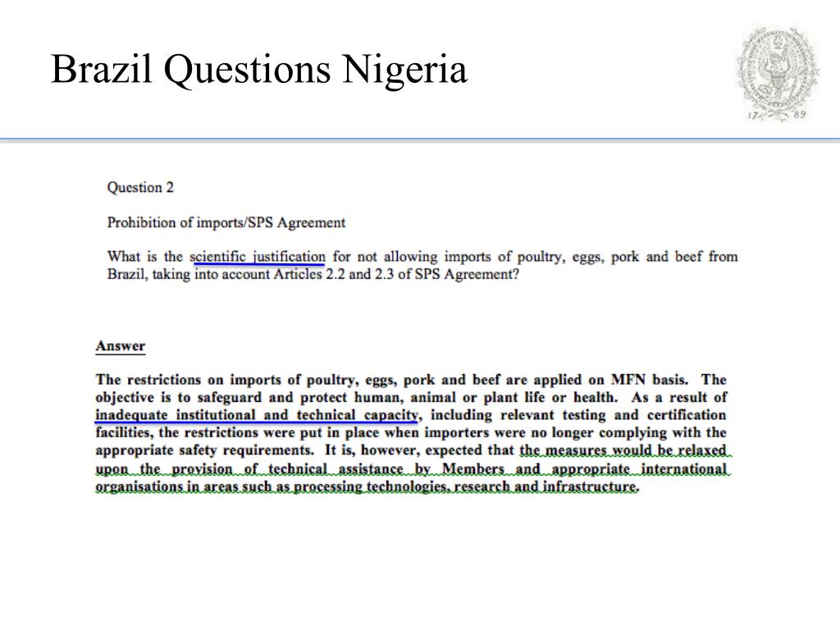Click the final line starting "organisations in areas such as processing"
The width and height of the screenshot is (840, 630).
(367, 486)
